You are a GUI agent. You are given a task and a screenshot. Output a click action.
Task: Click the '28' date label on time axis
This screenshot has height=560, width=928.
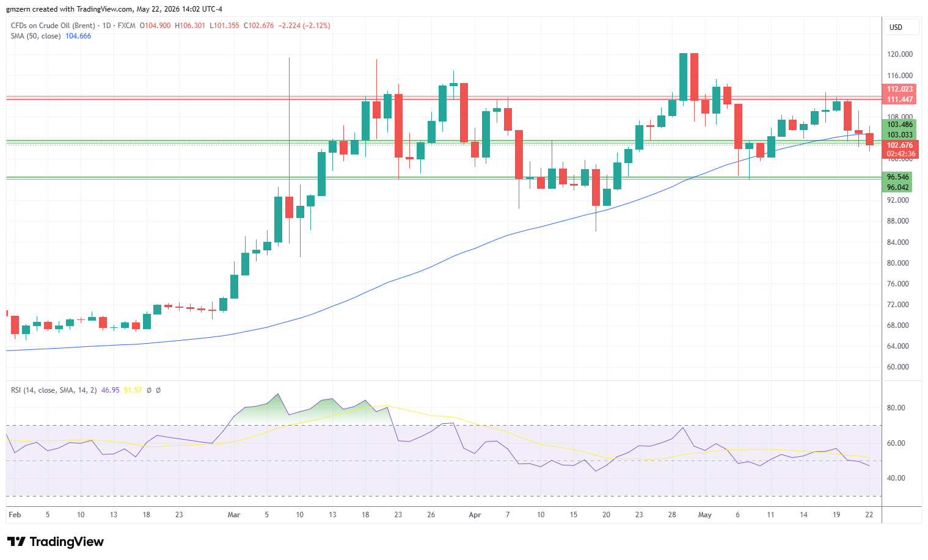(672, 515)
